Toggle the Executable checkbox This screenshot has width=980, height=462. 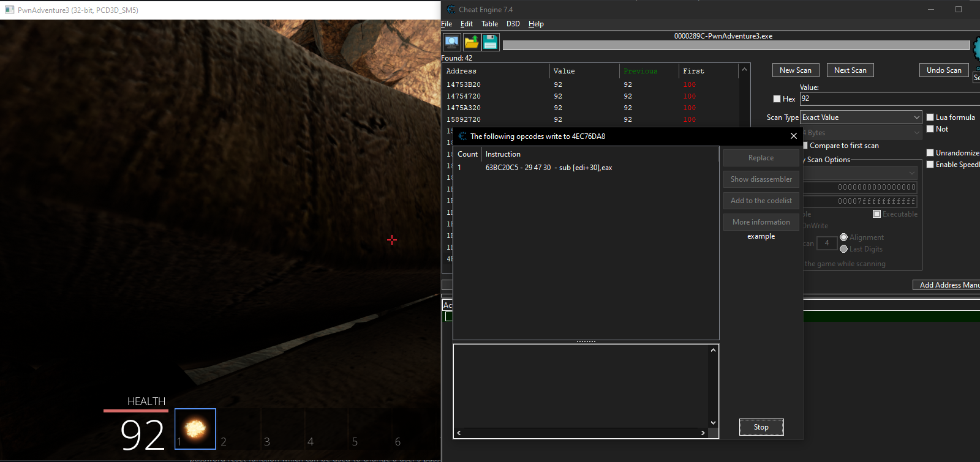click(876, 214)
